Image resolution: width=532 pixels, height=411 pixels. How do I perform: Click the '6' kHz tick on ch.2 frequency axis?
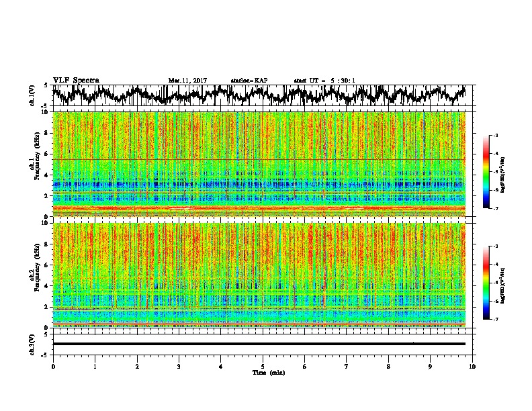[x=47, y=265]
